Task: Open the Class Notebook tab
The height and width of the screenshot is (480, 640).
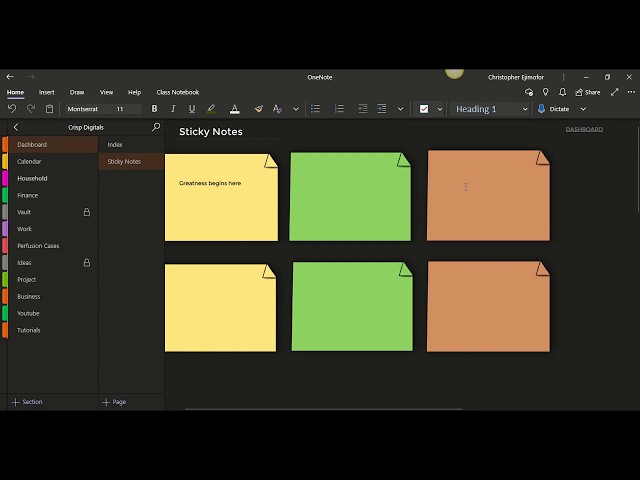Action: tap(178, 92)
